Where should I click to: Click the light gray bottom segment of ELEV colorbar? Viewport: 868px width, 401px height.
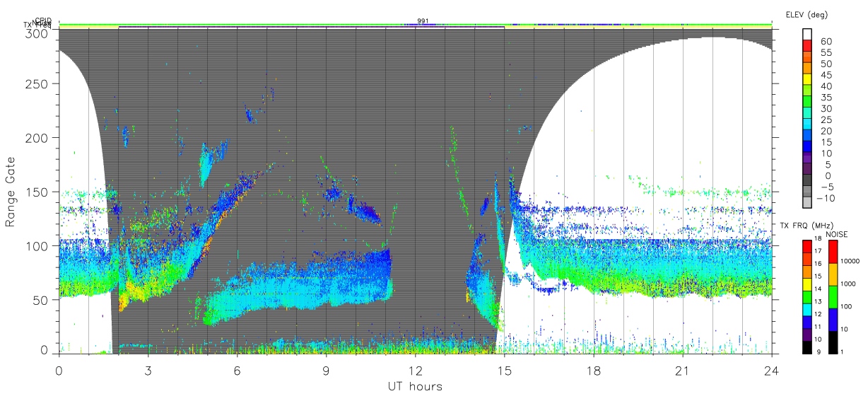click(x=807, y=204)
